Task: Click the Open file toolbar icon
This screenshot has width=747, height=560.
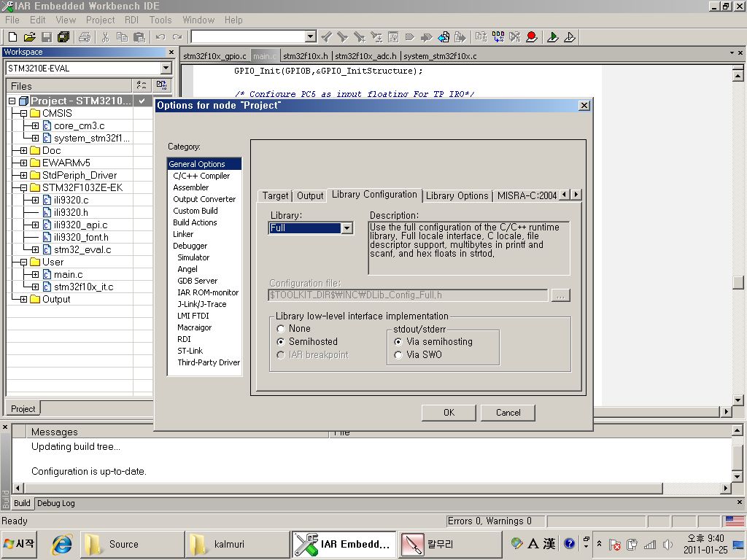Action: point(29,36)
